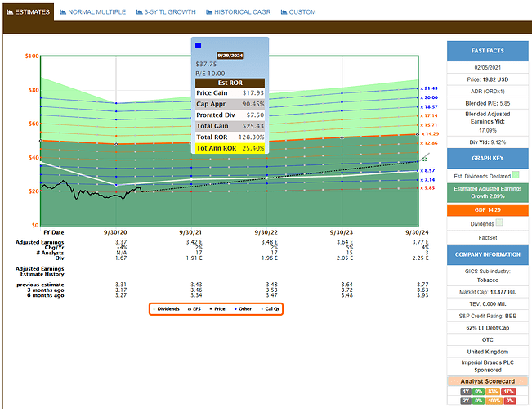532x409 pixels.
Task: Toggle Other series in chart legend
Action: click(243, 308)
